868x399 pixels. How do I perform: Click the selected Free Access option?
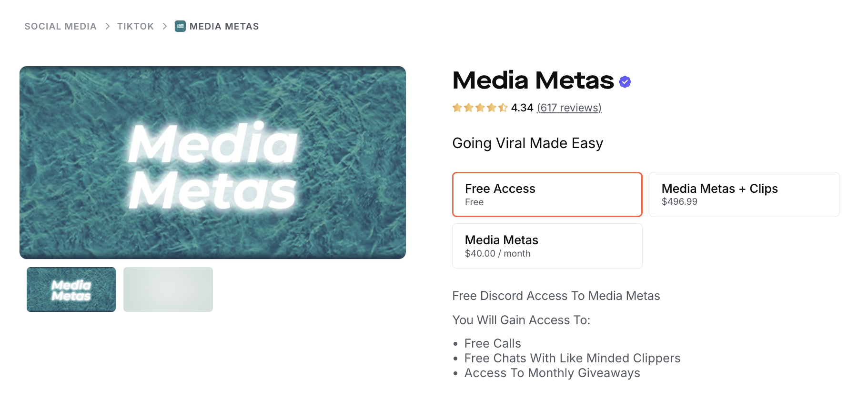pos(547,194)
